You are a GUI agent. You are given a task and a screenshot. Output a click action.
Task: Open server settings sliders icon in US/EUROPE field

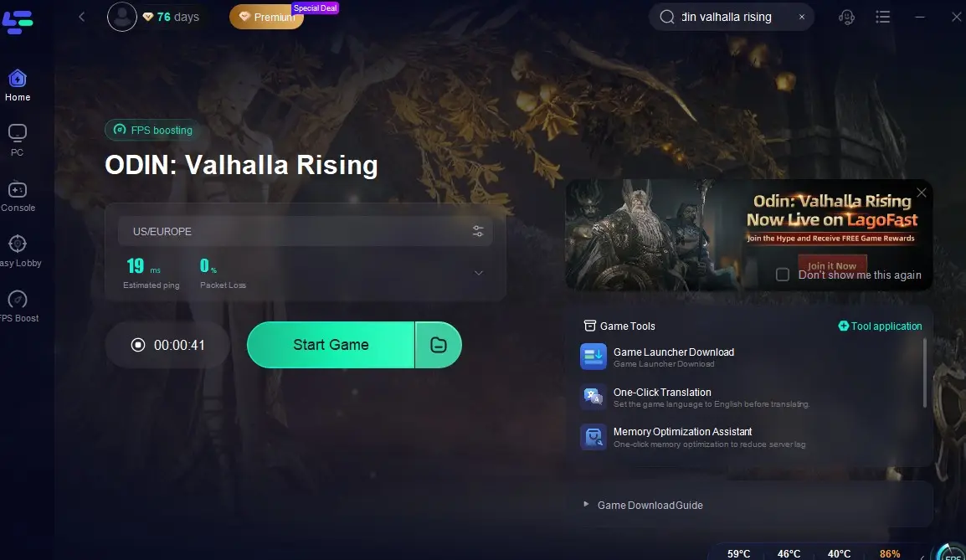click(478, 232)
